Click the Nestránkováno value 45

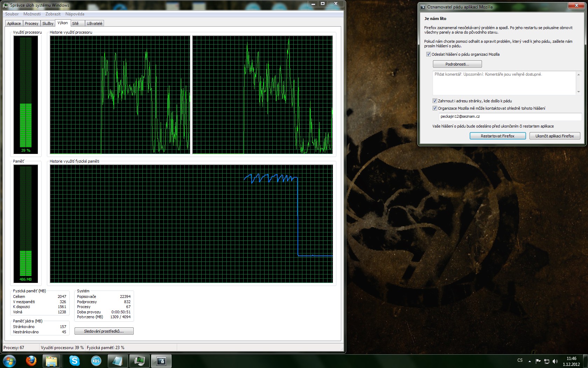click(x=64, y=332)
